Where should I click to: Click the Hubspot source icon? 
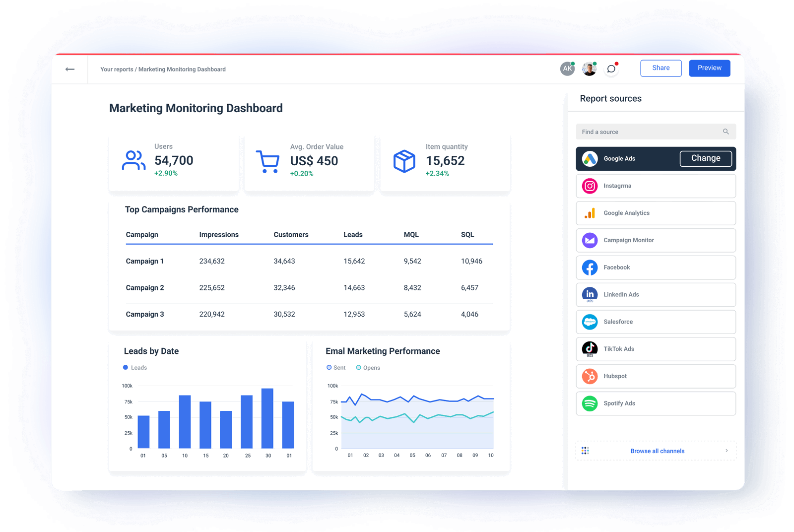pyautogui.click(x=589, y=376)
